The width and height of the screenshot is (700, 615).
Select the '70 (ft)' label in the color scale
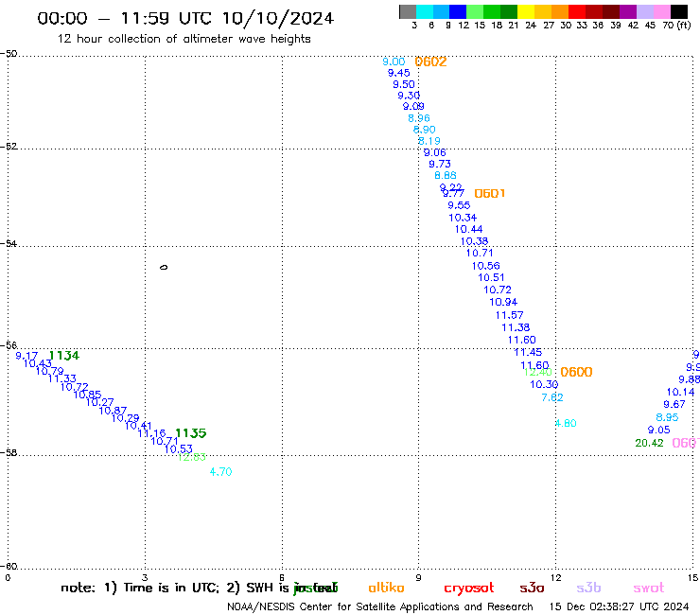click(676, 26)
